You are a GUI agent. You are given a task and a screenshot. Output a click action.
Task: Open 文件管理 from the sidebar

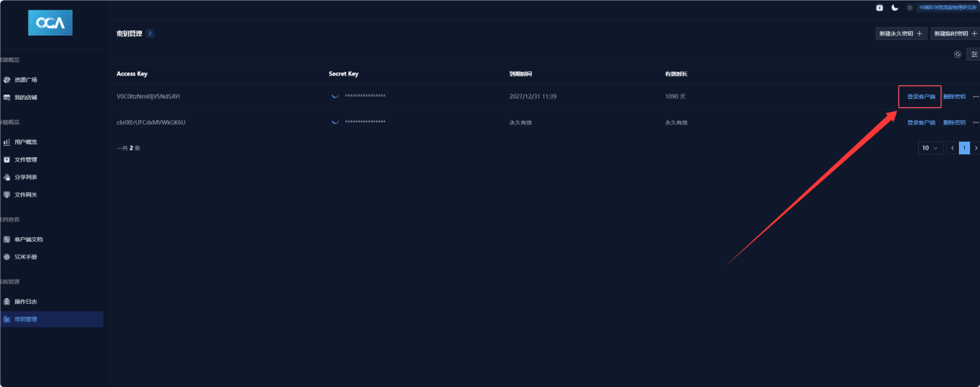(x=26, y=159)
